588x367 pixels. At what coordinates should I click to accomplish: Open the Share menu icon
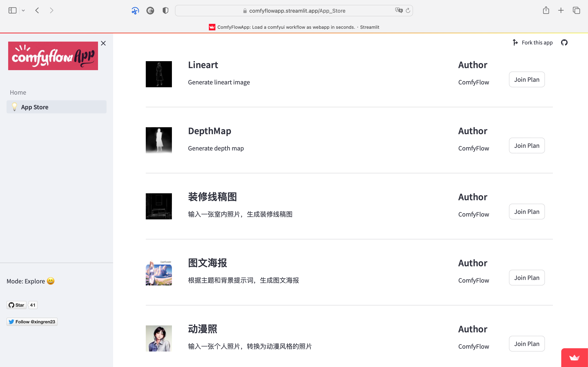pos(546,10)
